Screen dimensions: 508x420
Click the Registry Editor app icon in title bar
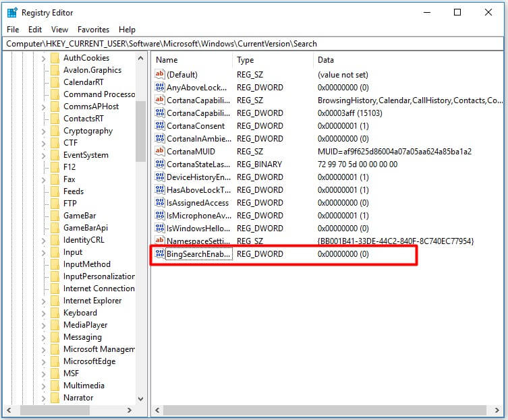click(12, 13)
